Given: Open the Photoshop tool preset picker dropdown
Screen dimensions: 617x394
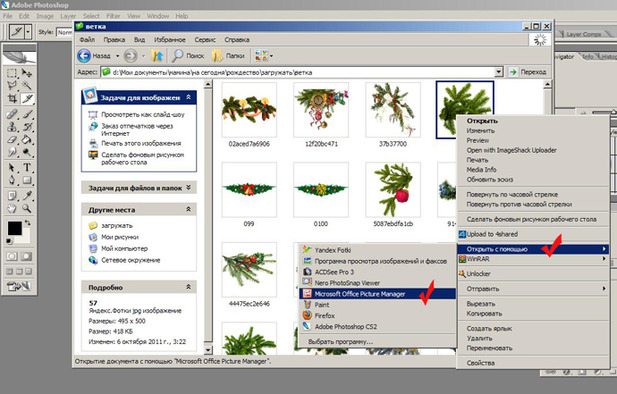Looking at the screenshot, I should click(28, 32).
